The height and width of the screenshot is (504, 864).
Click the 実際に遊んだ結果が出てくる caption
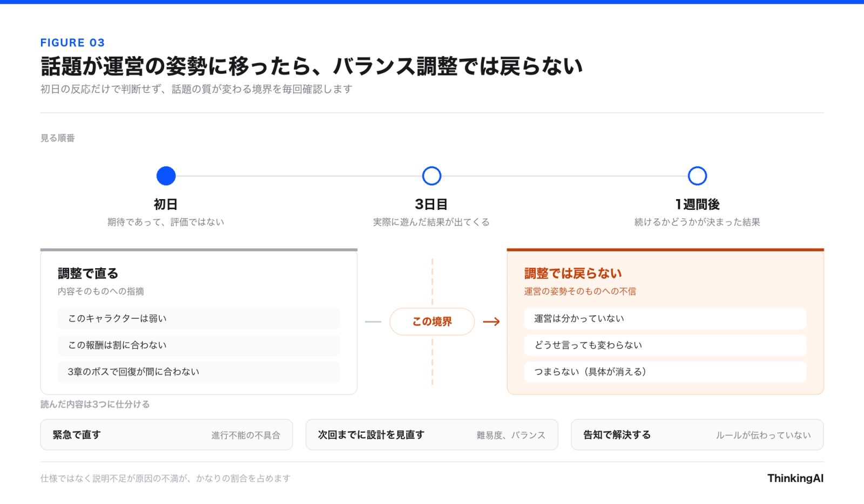[x=431, y=222]
